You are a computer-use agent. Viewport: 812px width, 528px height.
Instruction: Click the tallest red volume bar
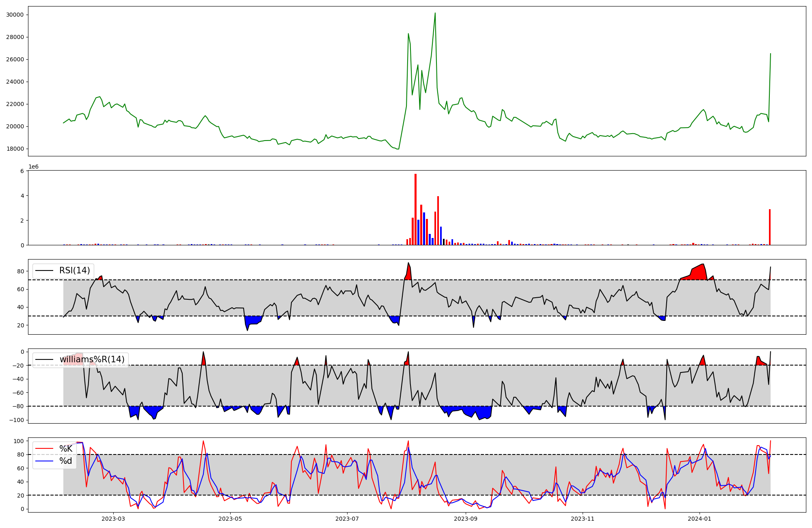pyautogui.click(x=415, y=209)
